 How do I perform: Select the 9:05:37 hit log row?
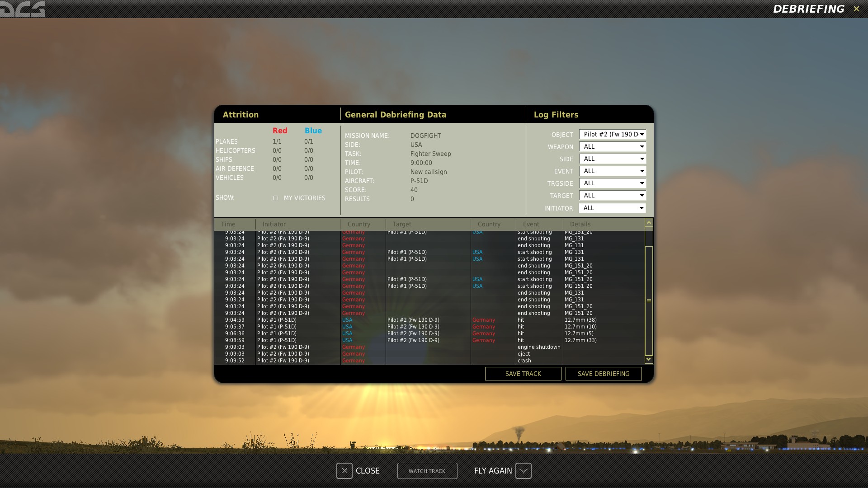tap(429, 327)
